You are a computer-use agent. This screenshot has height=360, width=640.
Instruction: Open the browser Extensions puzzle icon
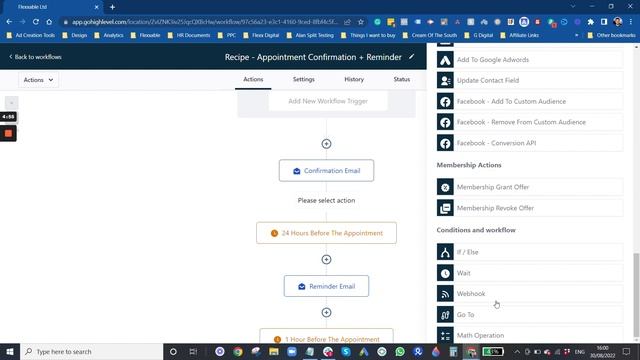[x=591, y=22]
